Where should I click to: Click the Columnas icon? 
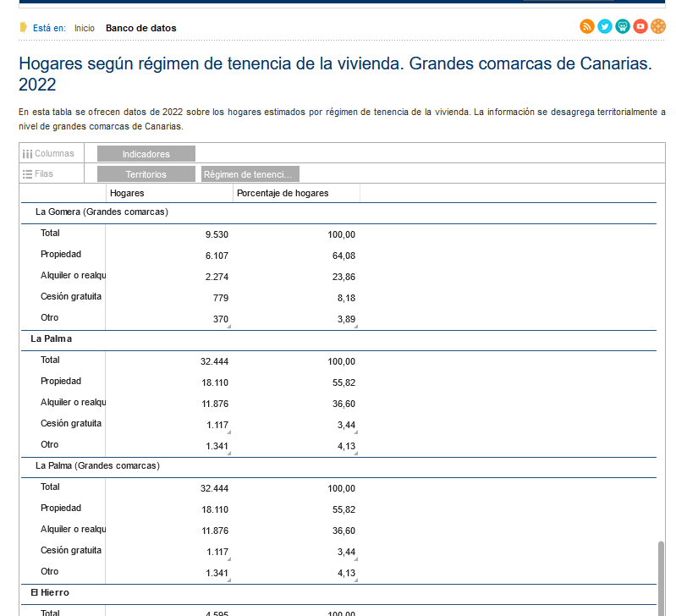[27, 154]
